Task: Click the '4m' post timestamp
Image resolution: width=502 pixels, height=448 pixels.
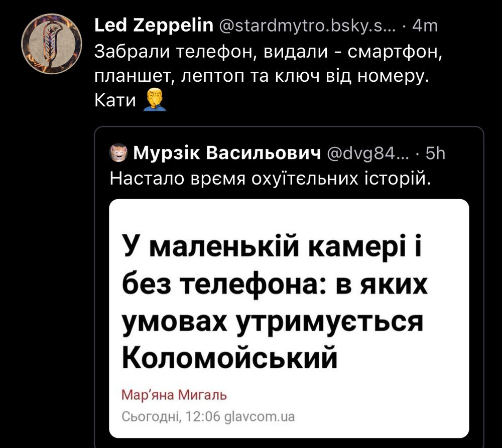Action: pos(425,26)
